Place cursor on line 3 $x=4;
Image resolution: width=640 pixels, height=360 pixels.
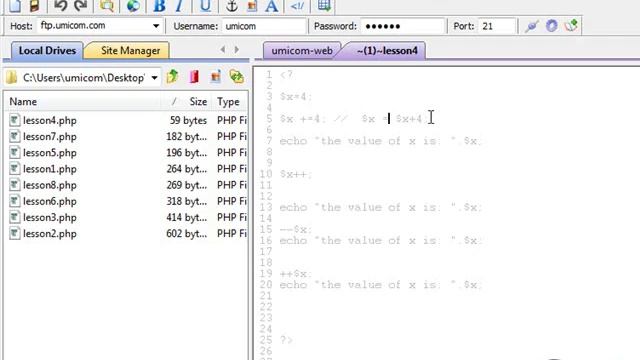(296, 97)
